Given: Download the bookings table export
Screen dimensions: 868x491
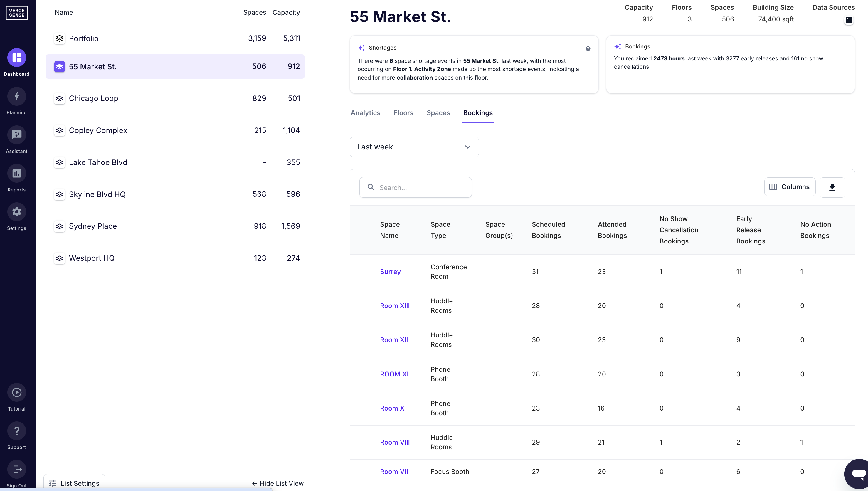Looking at the screenshot, I should 832,187.
